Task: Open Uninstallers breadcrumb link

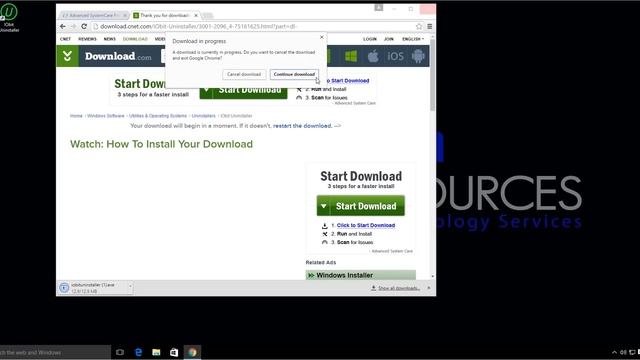Action: click(203, 116)
